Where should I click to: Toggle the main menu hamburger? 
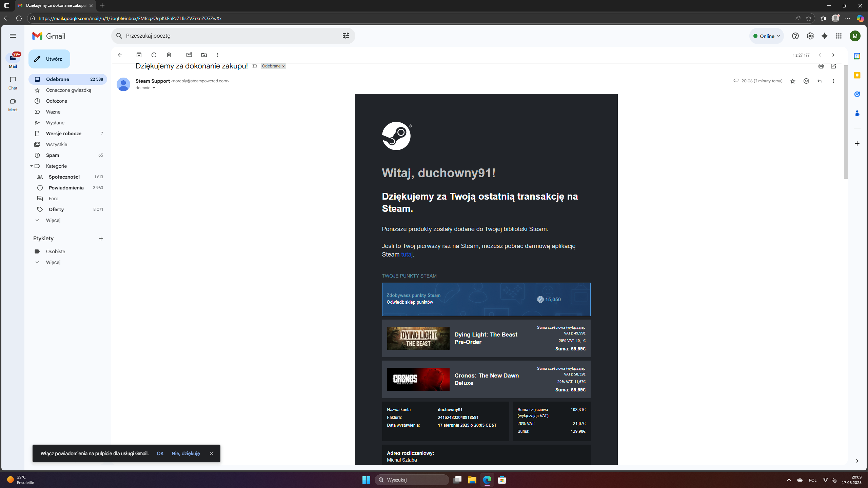[x=13, y=36]
